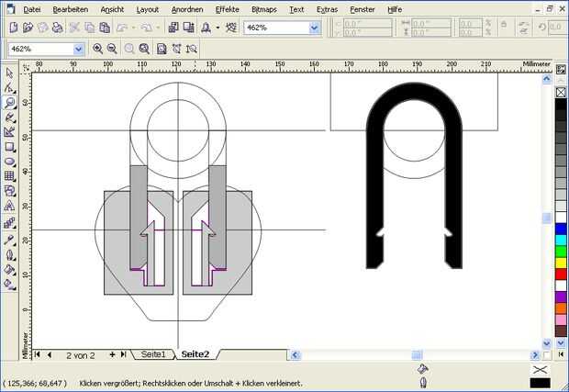Click the horizontal scrollbar thumb
This screenshot has height=392, width=569.
(x=416, y=354)
